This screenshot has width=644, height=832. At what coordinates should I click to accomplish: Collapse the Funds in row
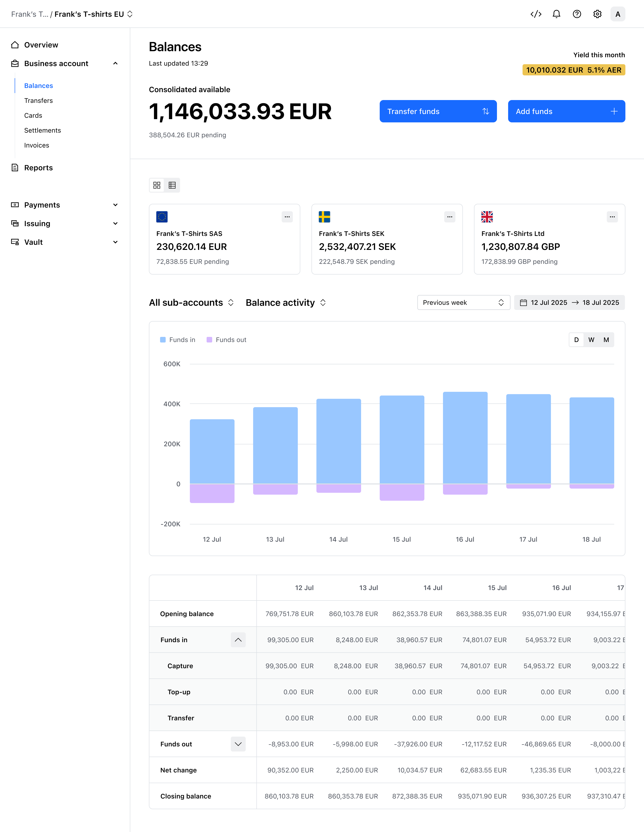pos(238,640)
